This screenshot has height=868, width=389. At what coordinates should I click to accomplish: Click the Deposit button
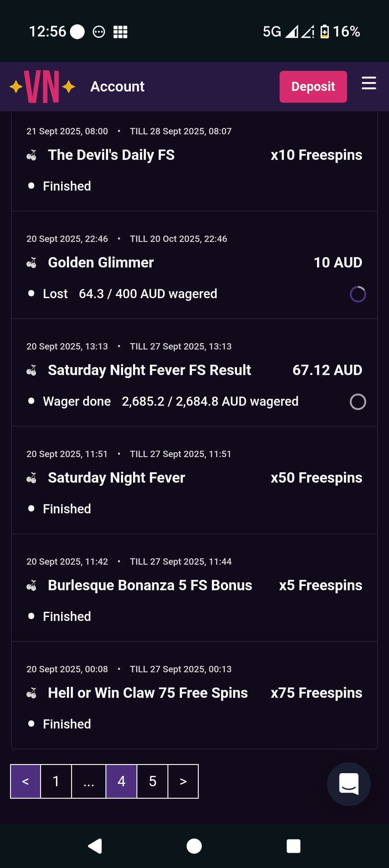[313, 87]
